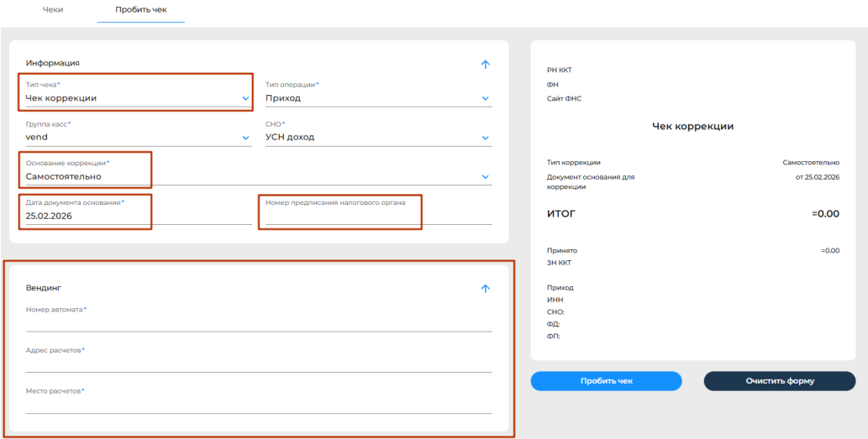The width and height of the screenshot is (868, 439).
Task: Click the chevron in the Тип операции field
Action: (x=485, y=98)
